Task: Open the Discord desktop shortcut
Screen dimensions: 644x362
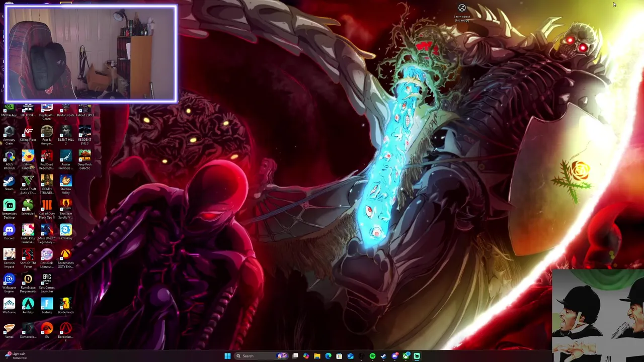Action: click(9, 233)
